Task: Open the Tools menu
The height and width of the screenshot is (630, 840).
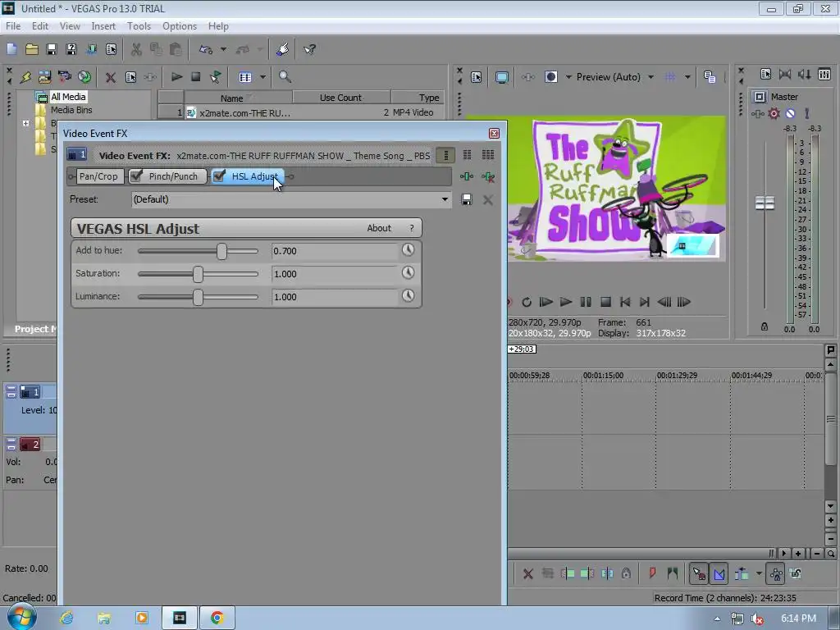Action: coord(139,26)
